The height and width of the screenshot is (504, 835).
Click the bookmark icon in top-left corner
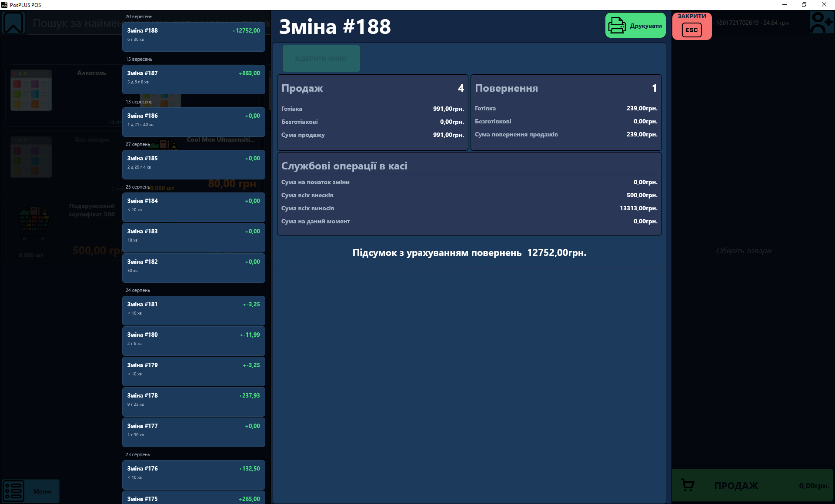[x=13, y=23]
